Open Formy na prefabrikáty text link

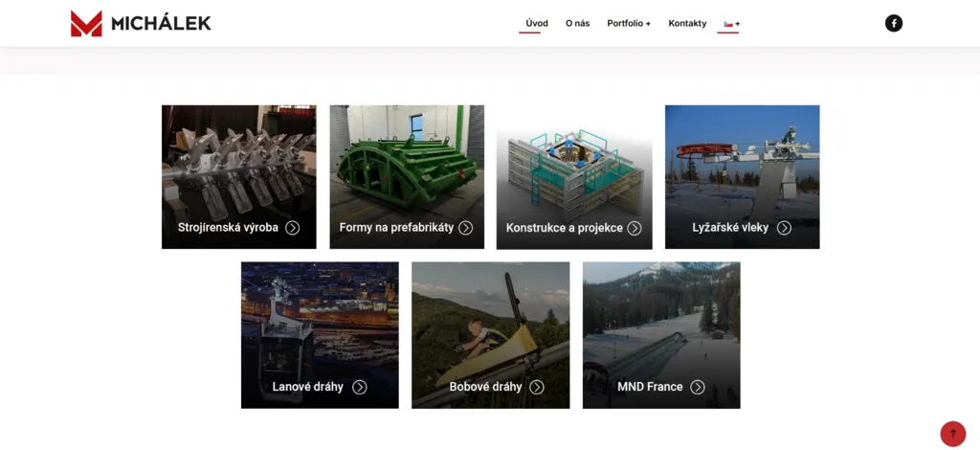(x=396, y=228)
